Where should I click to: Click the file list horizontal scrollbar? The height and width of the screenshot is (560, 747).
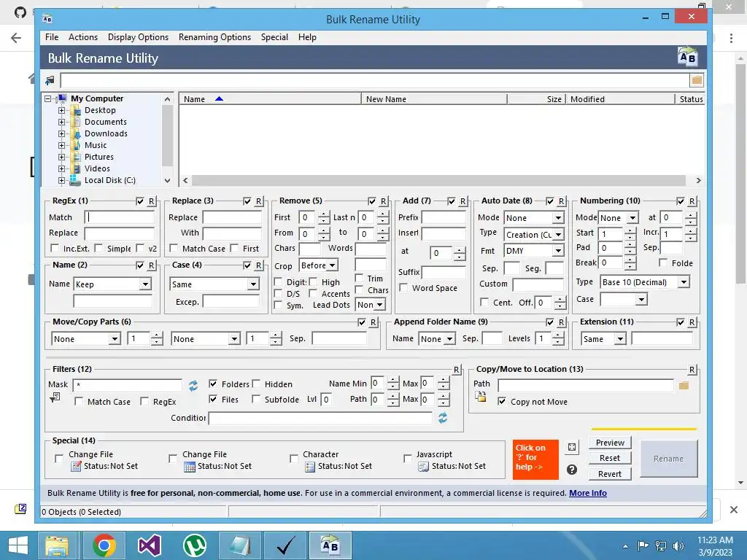[438, 181]
